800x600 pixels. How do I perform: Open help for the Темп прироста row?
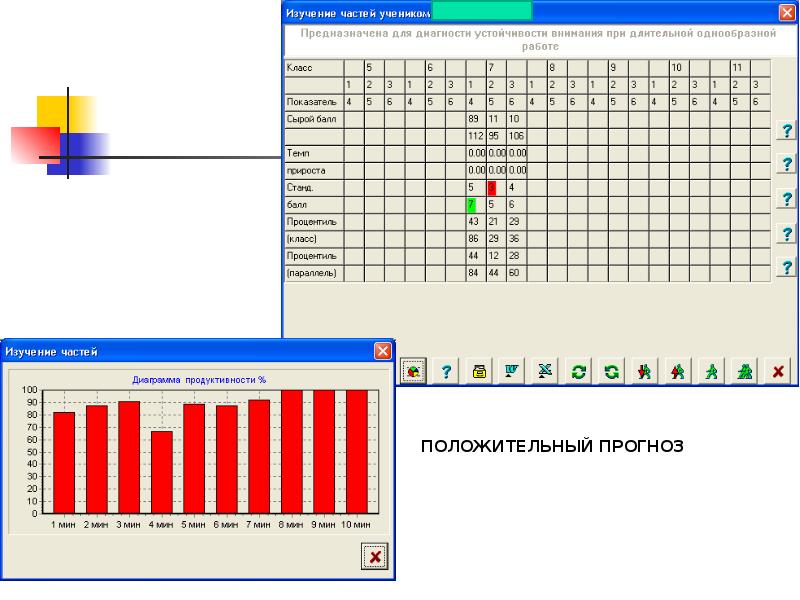[x=787, y=164]
